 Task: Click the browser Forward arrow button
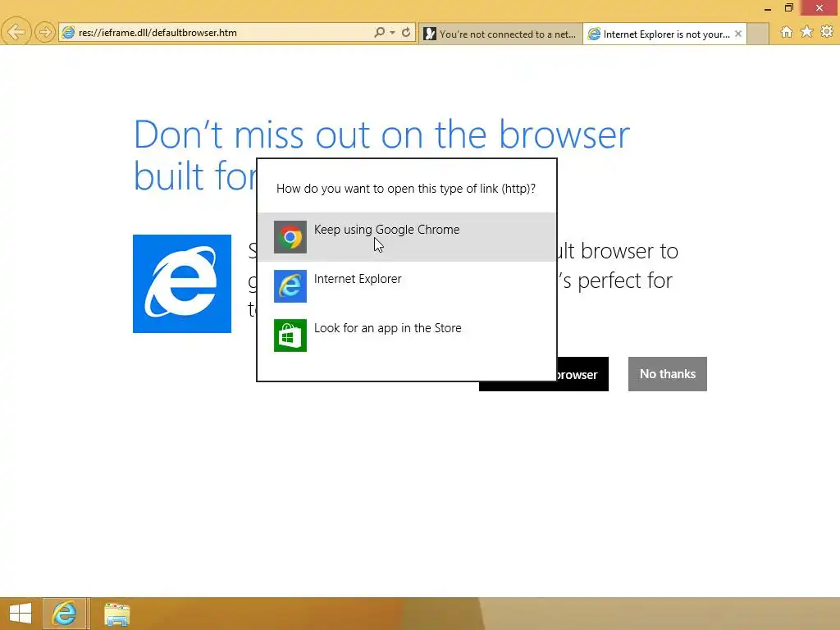click(x=46, y=32)
